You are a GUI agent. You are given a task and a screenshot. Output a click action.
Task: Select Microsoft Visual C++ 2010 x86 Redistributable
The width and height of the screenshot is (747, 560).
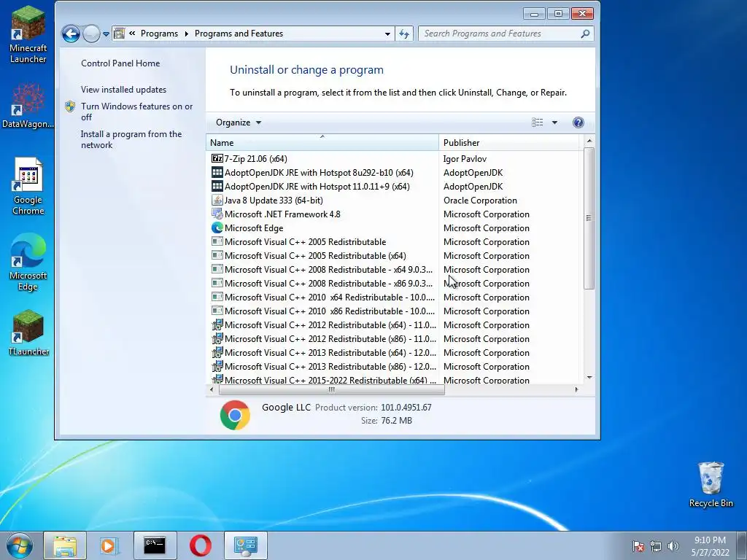(323, 311)
